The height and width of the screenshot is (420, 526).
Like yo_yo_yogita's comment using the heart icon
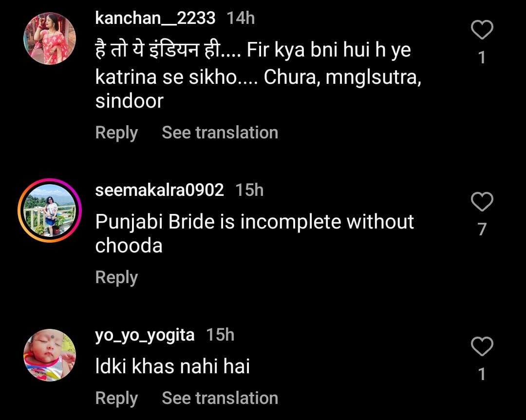[482, 346]
